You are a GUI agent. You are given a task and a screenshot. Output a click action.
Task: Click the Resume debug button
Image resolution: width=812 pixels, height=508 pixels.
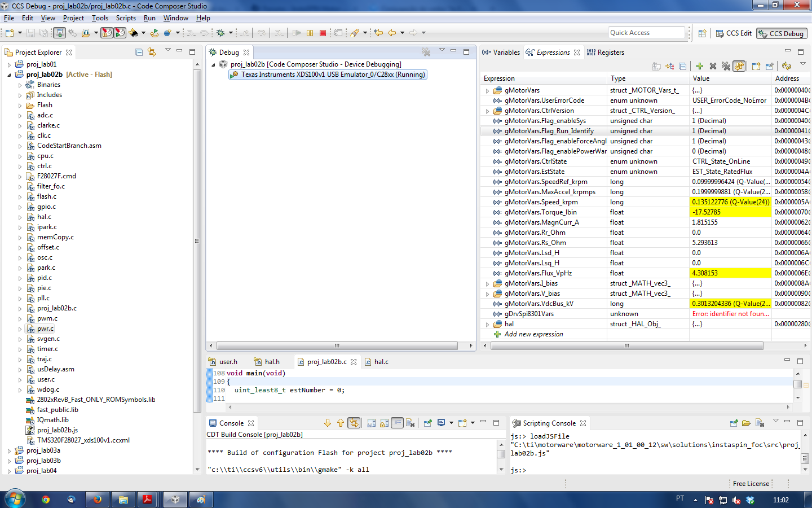(x=296, y=33)
